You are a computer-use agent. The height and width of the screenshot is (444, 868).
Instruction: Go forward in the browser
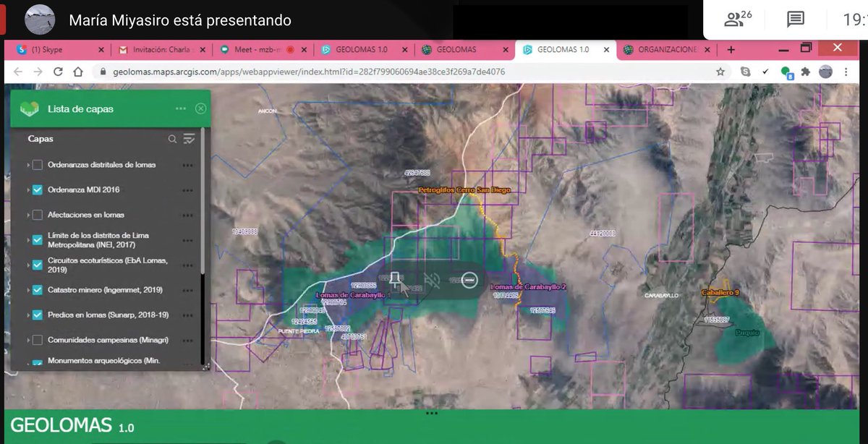(x=38, y=72)
